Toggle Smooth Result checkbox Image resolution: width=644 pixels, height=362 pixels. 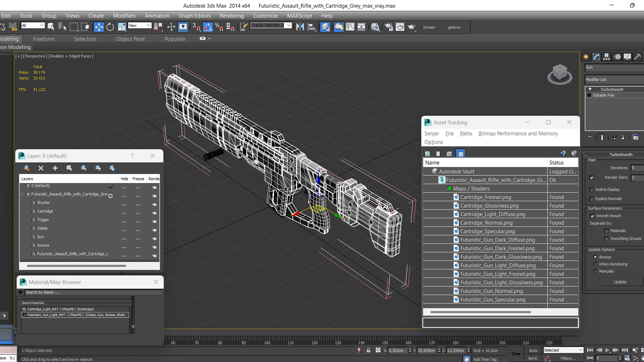click(592, 216)
